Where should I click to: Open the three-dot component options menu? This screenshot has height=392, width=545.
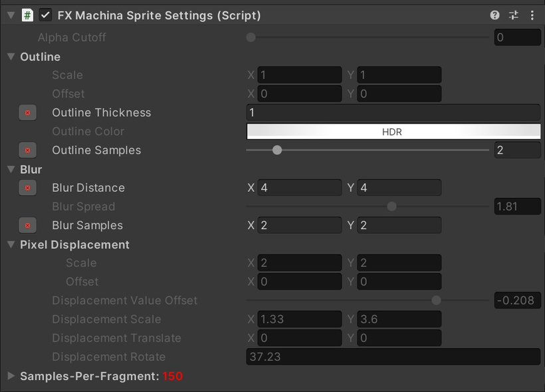click(x=532, y=15)
